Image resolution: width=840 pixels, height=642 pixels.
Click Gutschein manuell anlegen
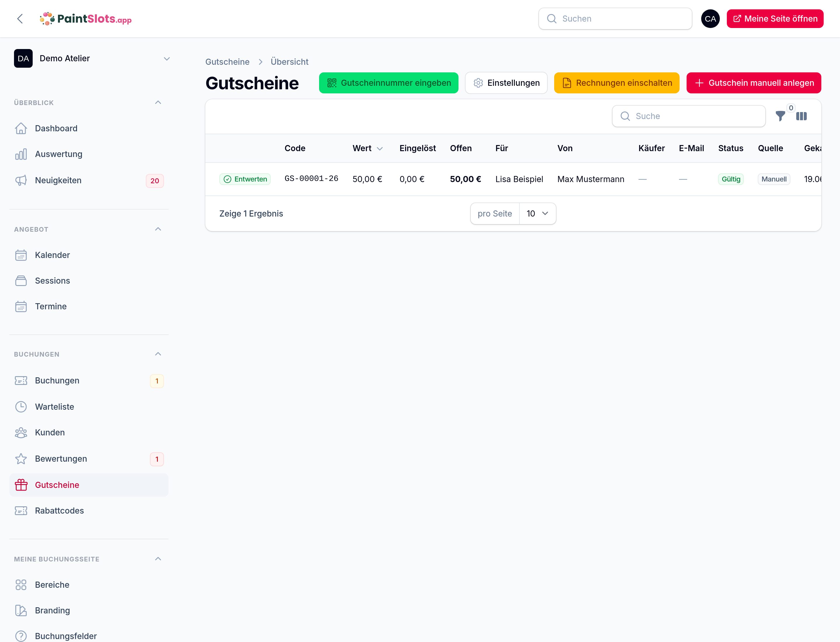754,83
